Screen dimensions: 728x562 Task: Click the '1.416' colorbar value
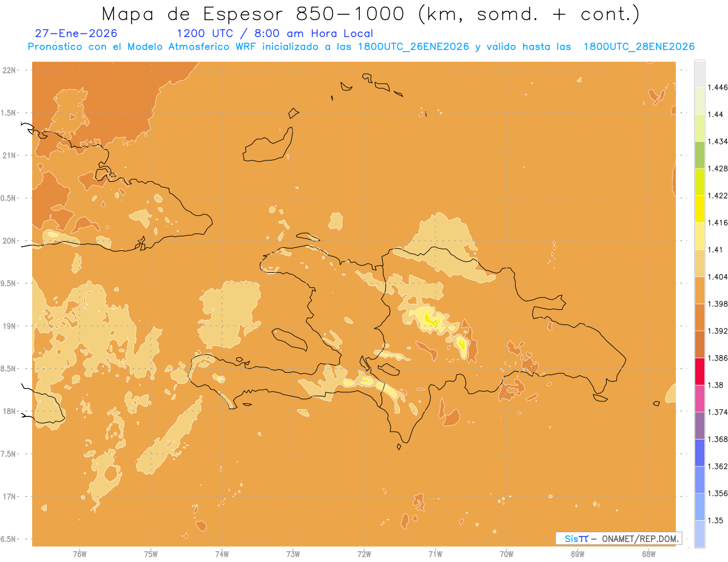tap(717, 222)
